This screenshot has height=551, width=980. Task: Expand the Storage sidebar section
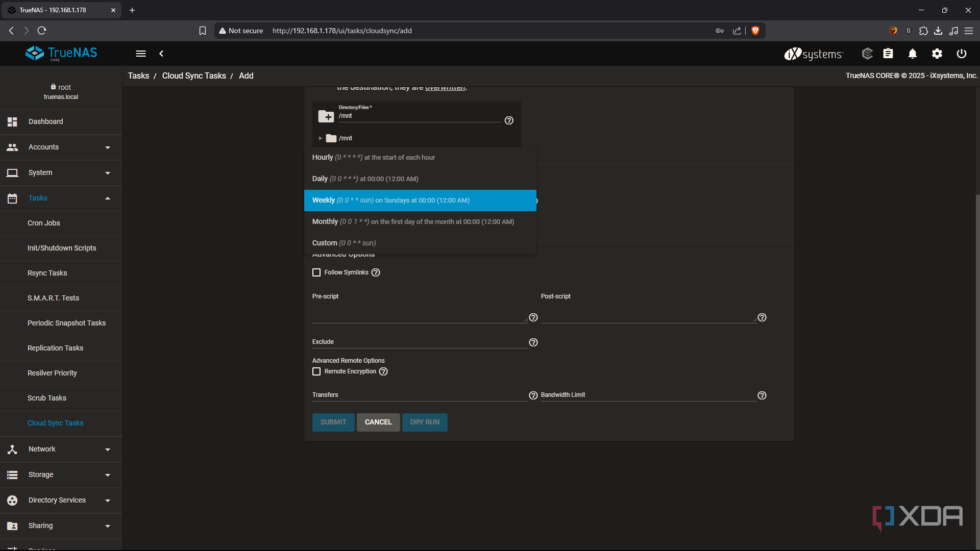(x=61, y=475)
